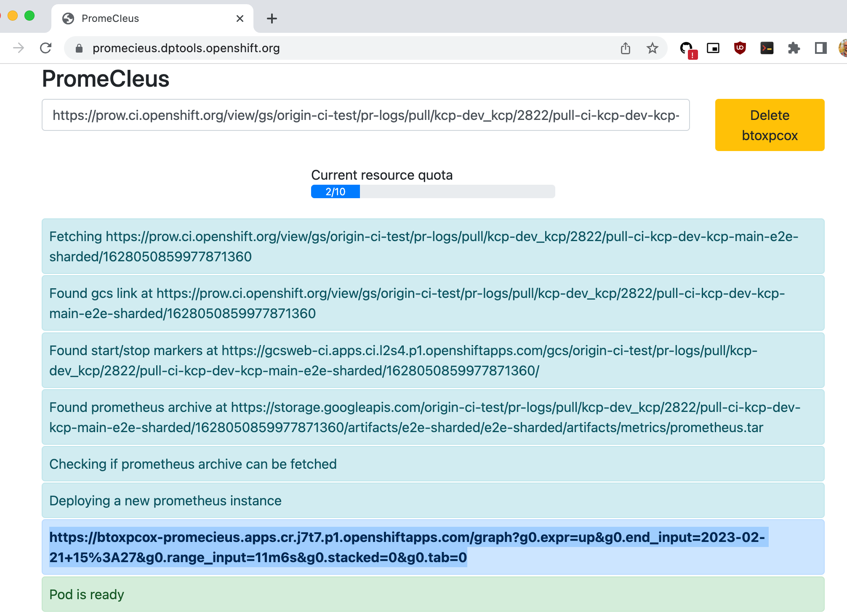The image size is (847, 616).
Task: Click the 2/10 resource quota bar
Action: (x=432, y=192)
